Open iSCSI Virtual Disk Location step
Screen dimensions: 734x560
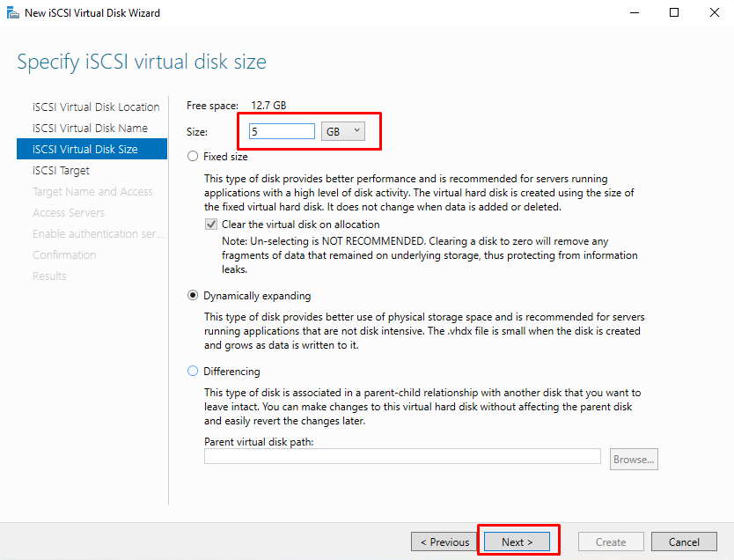96,107
